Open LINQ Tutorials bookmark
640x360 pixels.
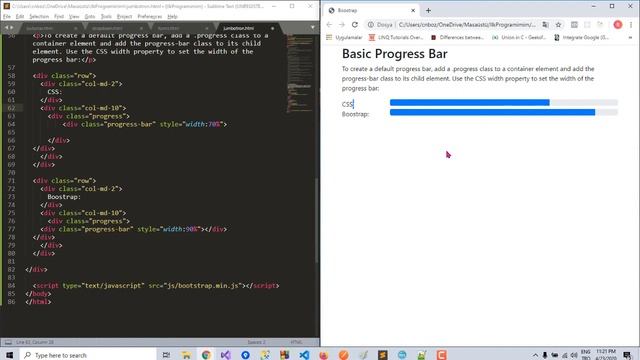click(396, 37)
